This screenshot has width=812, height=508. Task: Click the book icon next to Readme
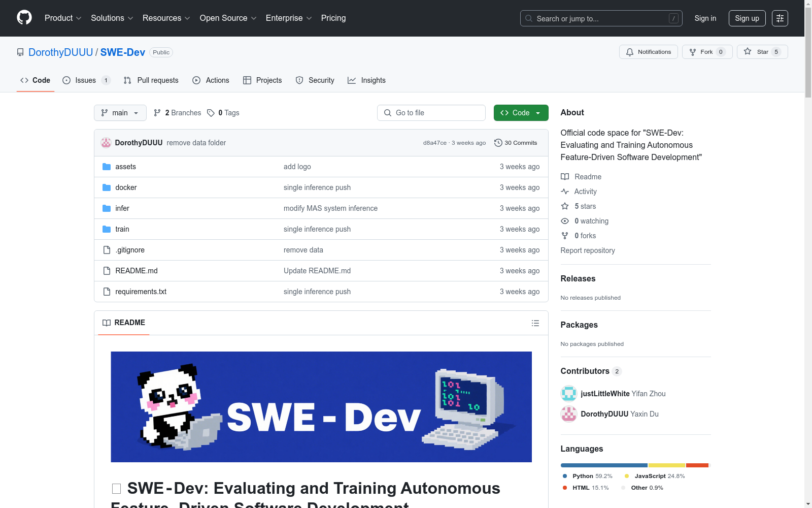[x=565, y=177]
